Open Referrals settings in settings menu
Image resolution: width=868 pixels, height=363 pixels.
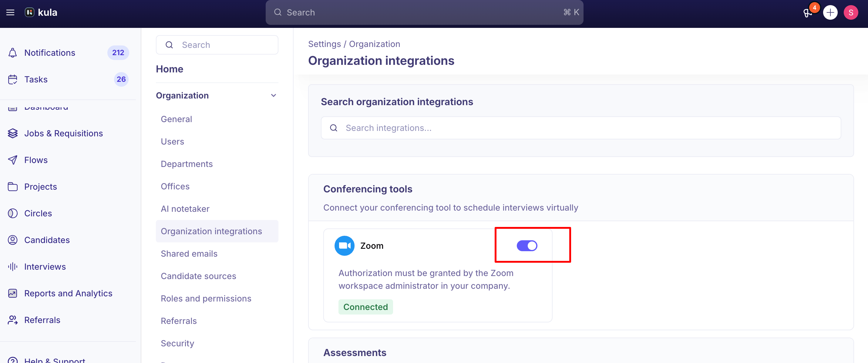pyautogui.click(x=179, y=321)
